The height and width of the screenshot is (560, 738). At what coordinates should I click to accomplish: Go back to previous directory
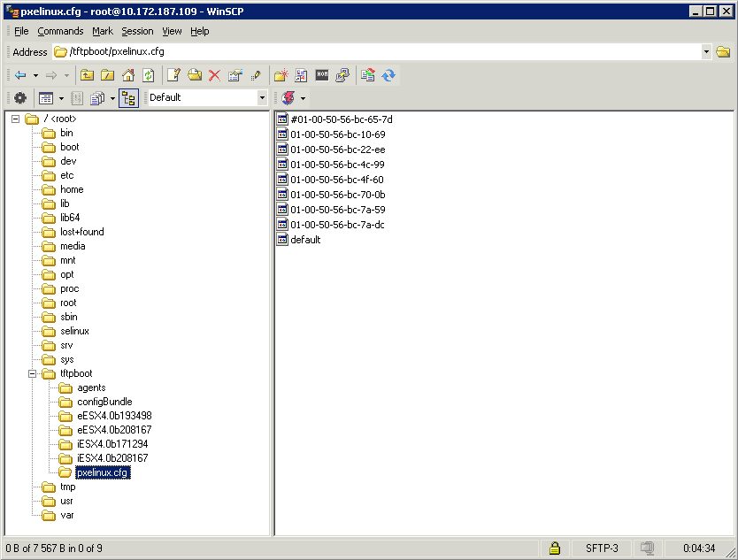point(20,75)
